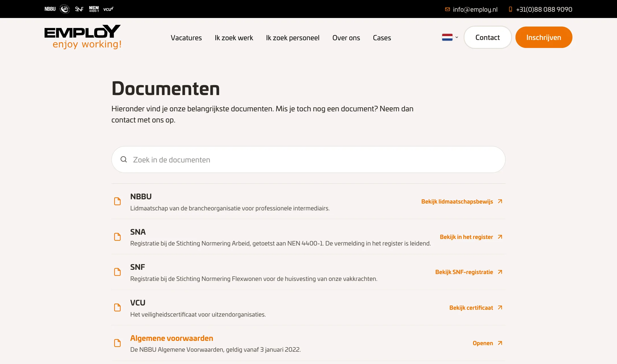Image resolution: width=617 pixels, height=364 pixels.
Task: Click the Documenten page heading
Action: coord(166,88)
